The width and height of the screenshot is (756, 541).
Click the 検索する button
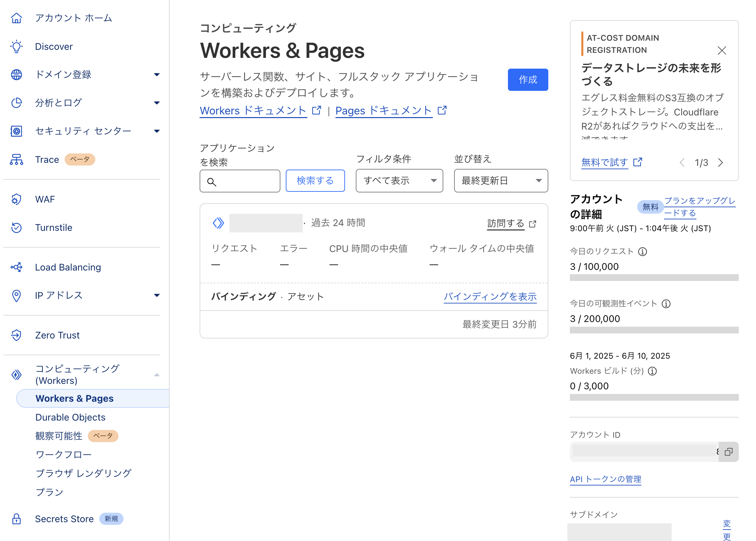pos(315,181)
